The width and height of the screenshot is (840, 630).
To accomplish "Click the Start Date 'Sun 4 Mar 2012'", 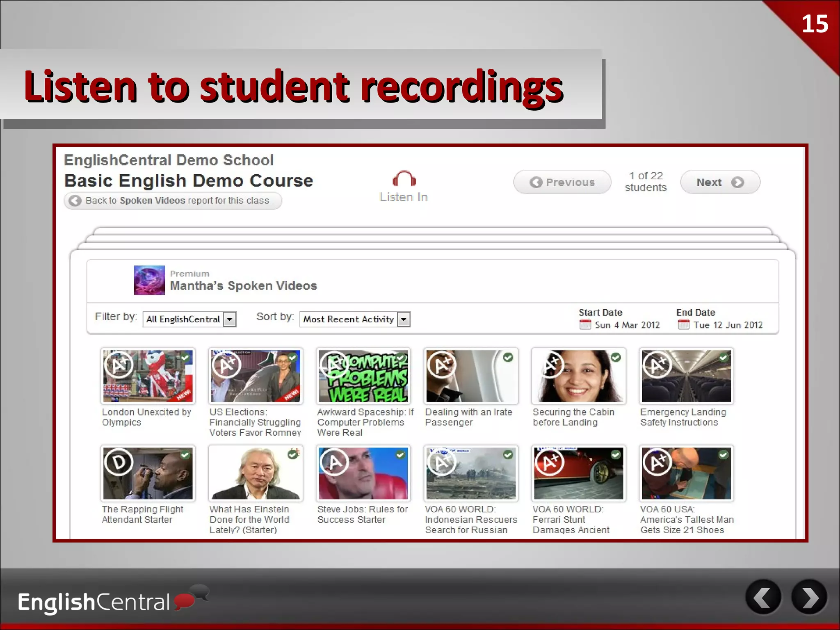I will point(627,325).
